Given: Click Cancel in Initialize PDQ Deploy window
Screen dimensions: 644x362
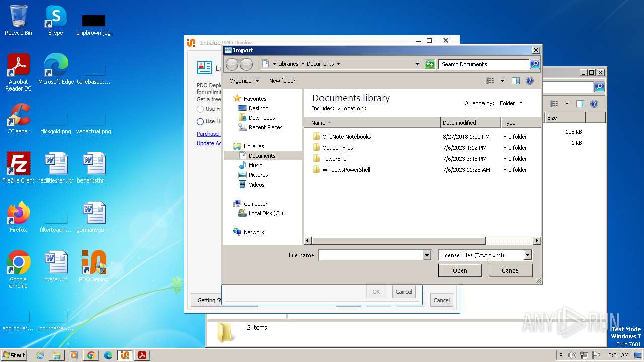Looking at the screenshot, I should click(x=441, y=300).
